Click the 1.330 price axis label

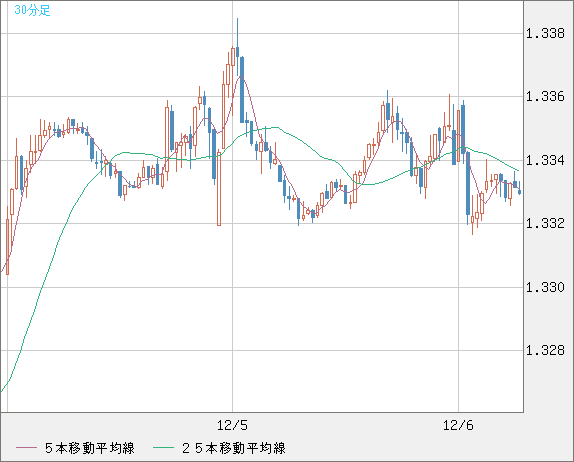(545, 287)
